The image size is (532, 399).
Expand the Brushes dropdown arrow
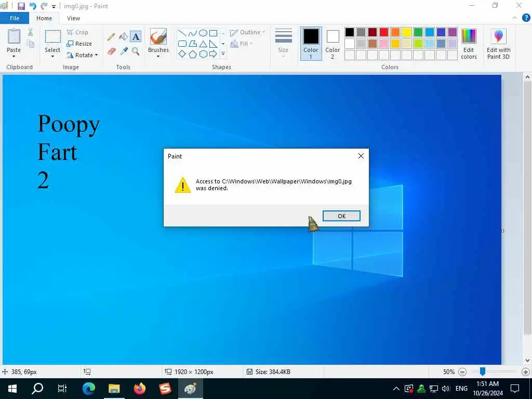[x=158, y=56]
